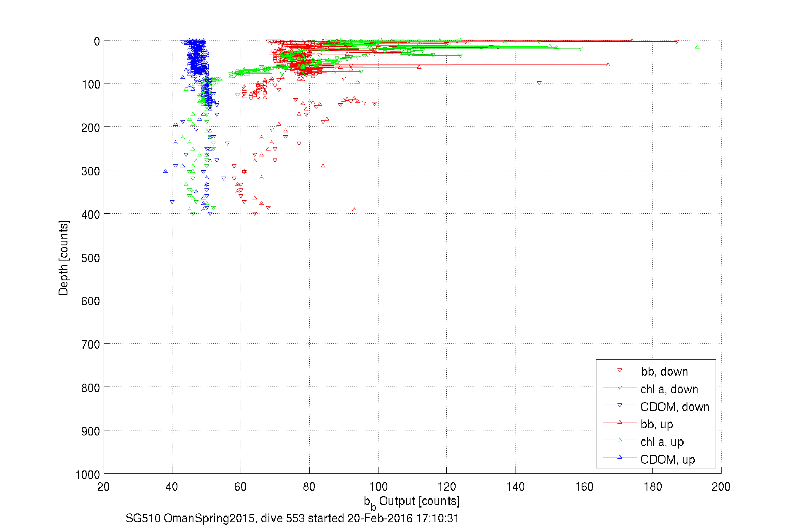Click y-axis tick label 800
Screen dimensions: 797x532
point(91,388)
